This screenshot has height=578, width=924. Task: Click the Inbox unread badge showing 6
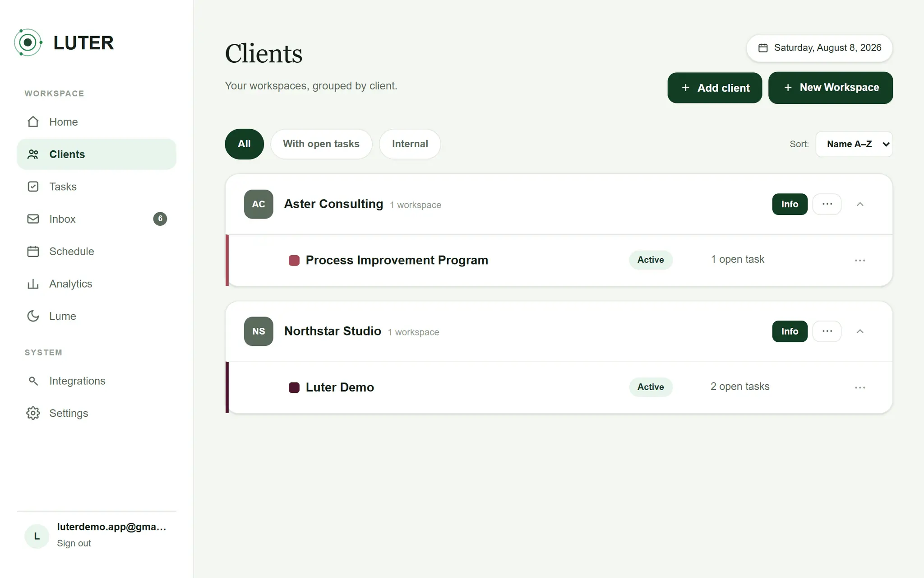point(160,219)
